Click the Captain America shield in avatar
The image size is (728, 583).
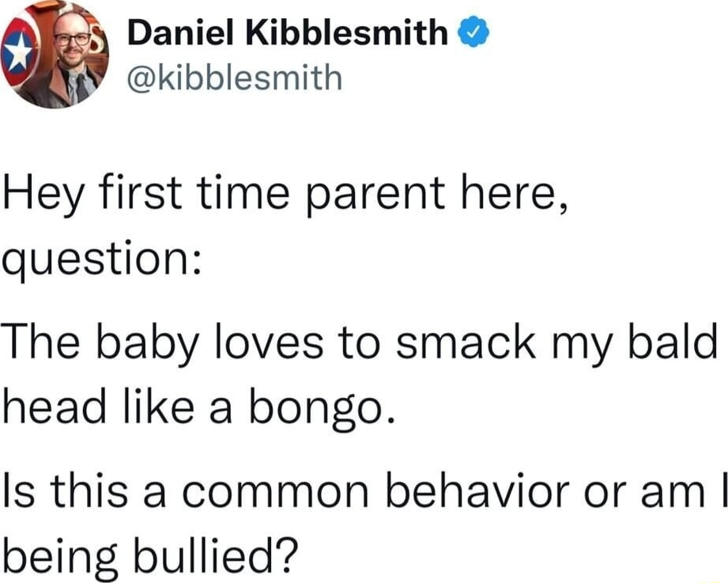17,51
